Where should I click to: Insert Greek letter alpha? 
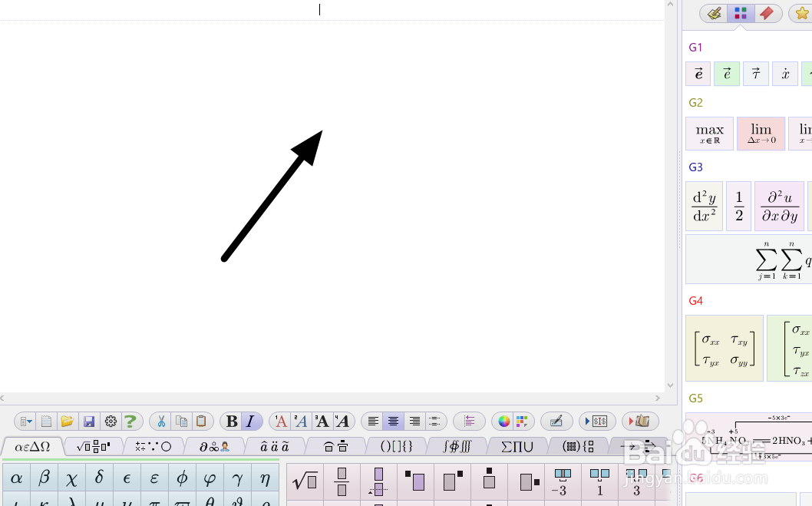[x=17, y=478]
